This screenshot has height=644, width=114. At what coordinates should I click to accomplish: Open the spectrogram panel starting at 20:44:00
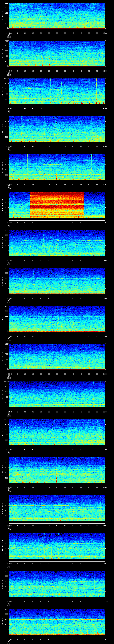click(x=57, y=16)
